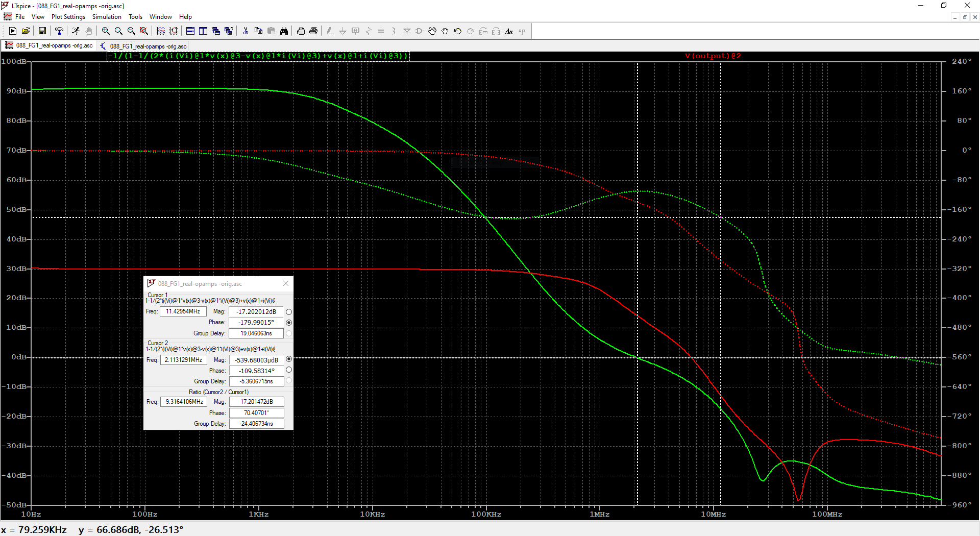Image resolution: width=980 pixels, height=536 pixels.
Task: Click the Zoom In magnifier icon
Action: [106, 31]
